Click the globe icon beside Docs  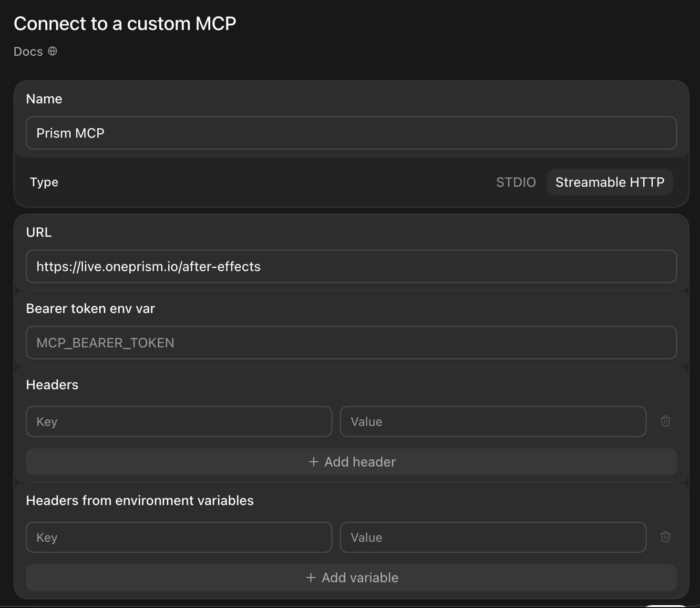(x=52, y=51)
